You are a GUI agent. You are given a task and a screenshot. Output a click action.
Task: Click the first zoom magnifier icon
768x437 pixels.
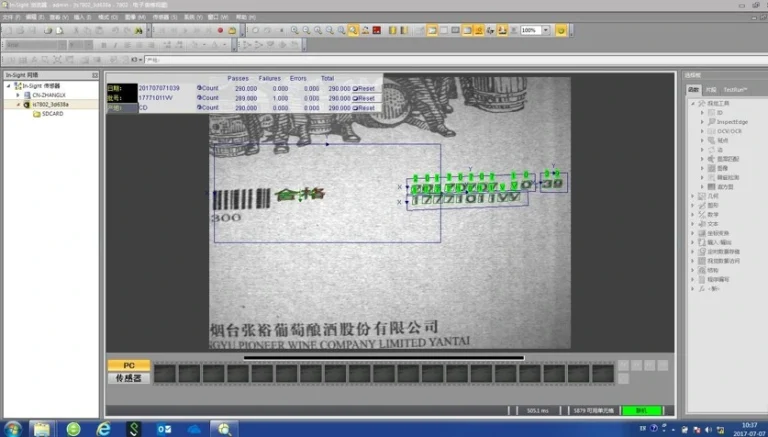(294, 30)
